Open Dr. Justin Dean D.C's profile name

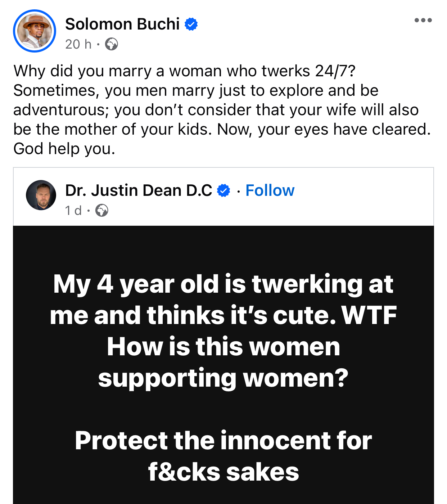(139, 190)
